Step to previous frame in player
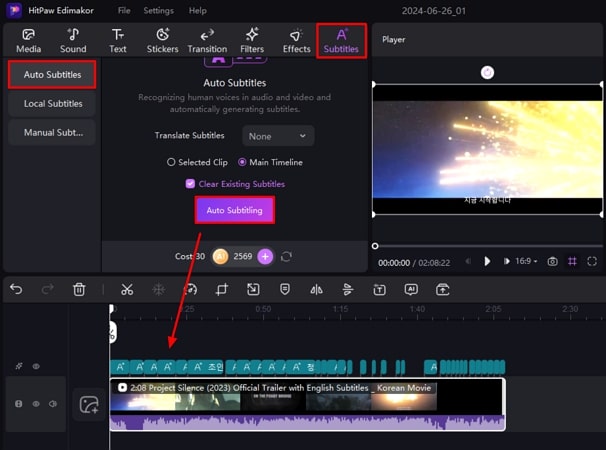This screenshot has width=606, height=450. tap(468, 261)
